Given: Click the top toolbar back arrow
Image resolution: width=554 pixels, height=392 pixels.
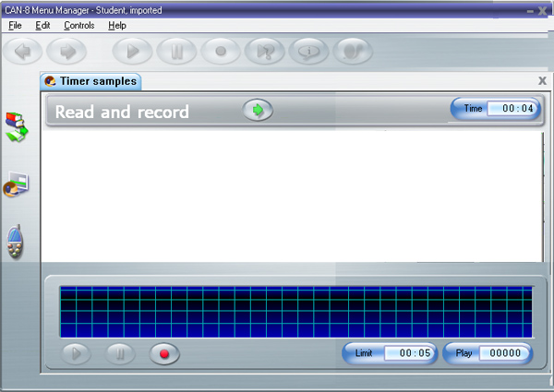Looking at the screenshot, I should 24,52.
